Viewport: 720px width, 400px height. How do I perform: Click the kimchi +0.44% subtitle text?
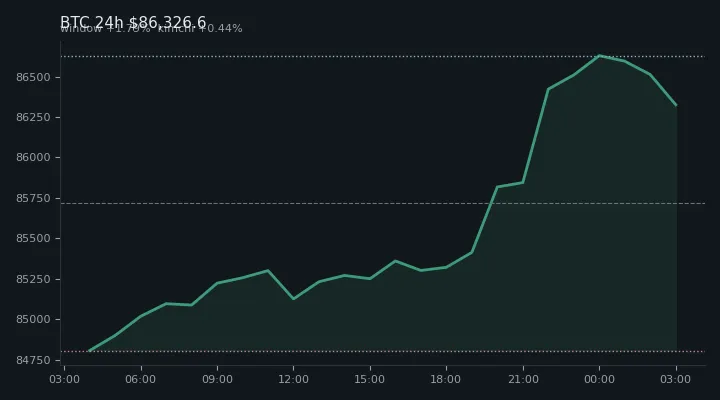200,28
